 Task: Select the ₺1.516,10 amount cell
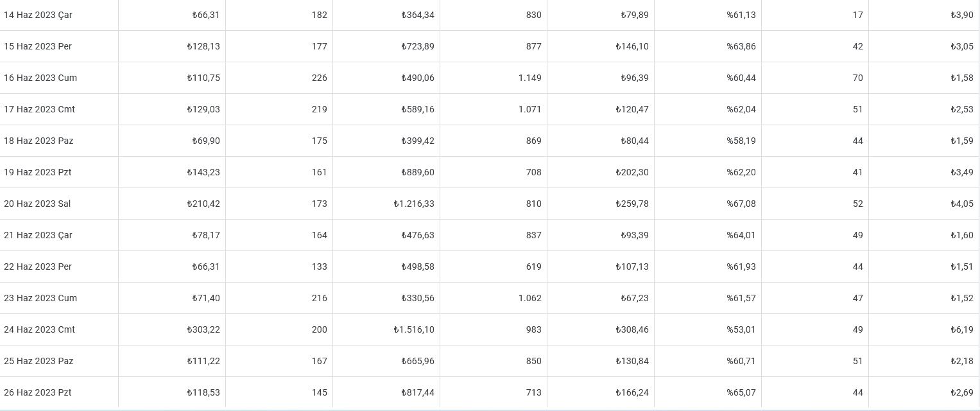coord(386,329)
